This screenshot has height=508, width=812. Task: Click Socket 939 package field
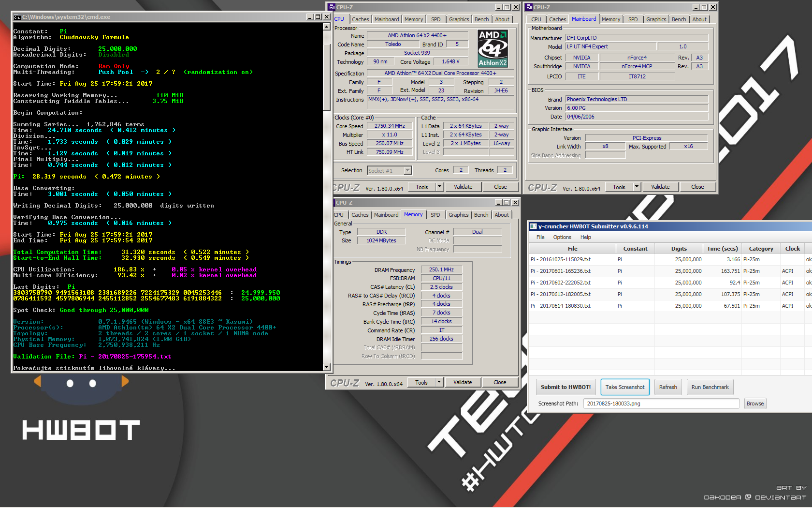pos(417,53)
